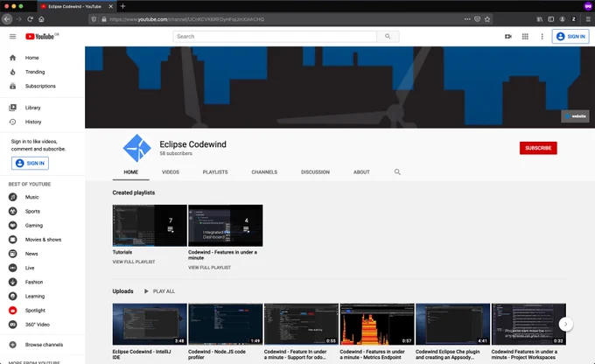595x364 pixels.
Task: Open Project Workspaces video thumbnail
Action: [x=528, y=324]
